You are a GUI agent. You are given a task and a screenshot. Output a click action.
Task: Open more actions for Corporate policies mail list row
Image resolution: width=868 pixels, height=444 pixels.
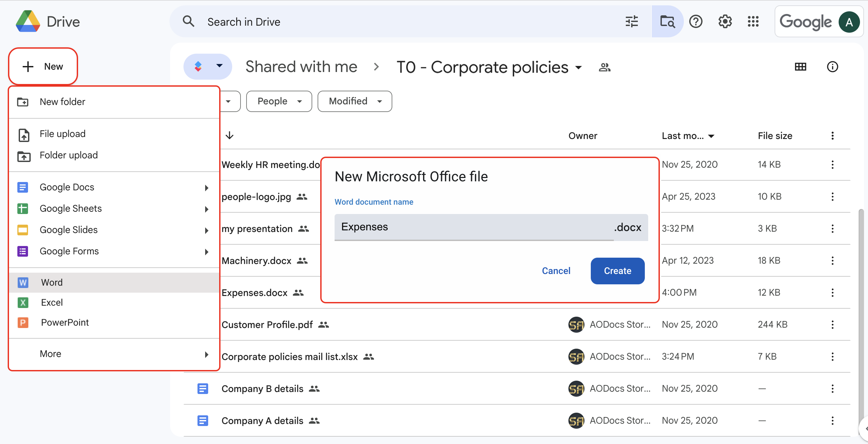pos(832,356)
